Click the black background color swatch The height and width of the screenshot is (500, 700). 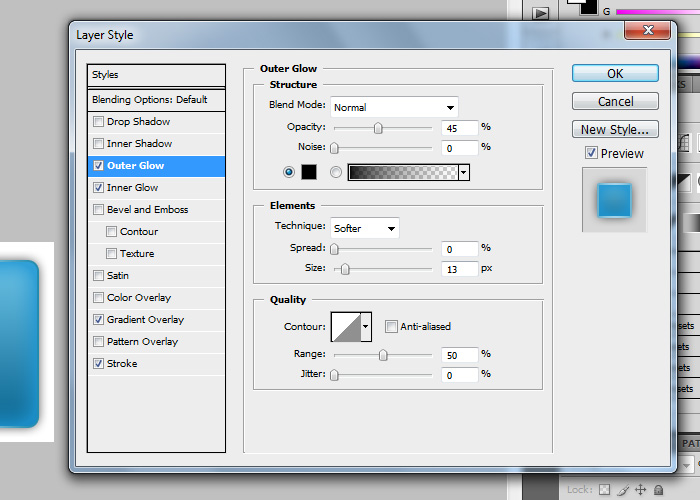tap(589, 8)
